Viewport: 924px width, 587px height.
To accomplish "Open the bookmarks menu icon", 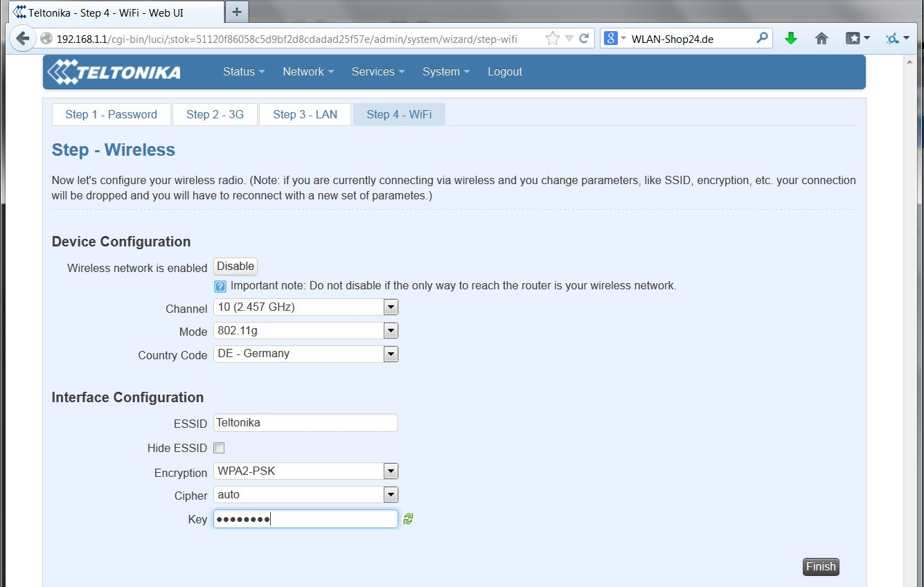I will point(858,39).
